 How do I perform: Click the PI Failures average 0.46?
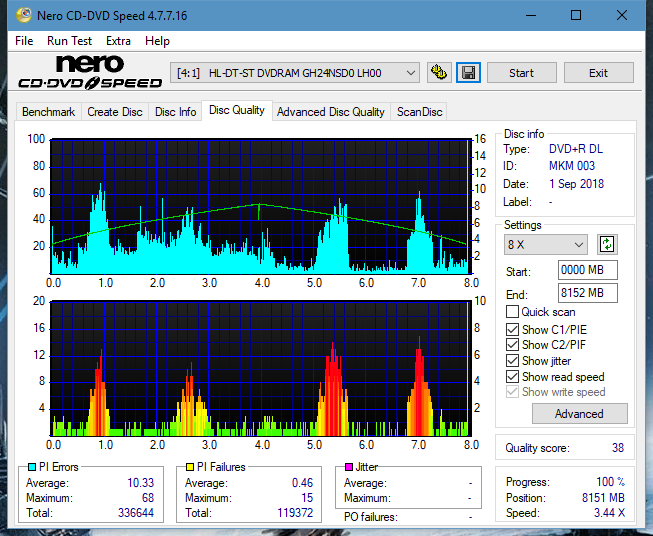[302, 482]
